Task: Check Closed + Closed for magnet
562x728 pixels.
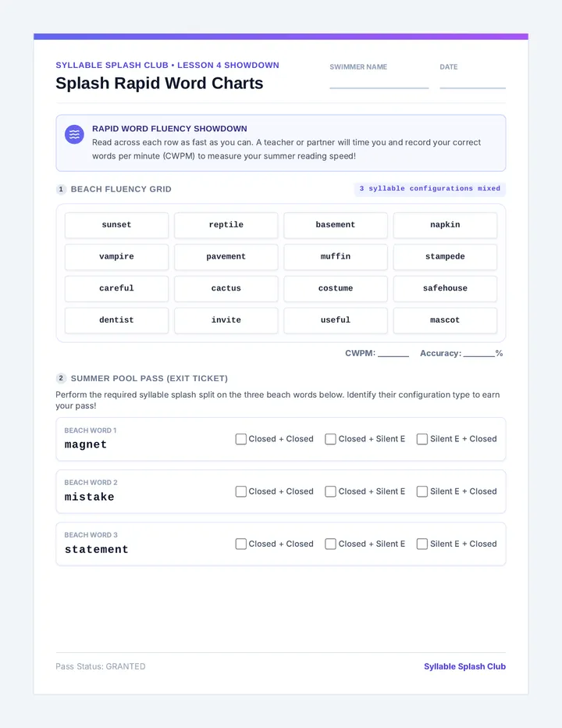Action: [x=241, y=439]
